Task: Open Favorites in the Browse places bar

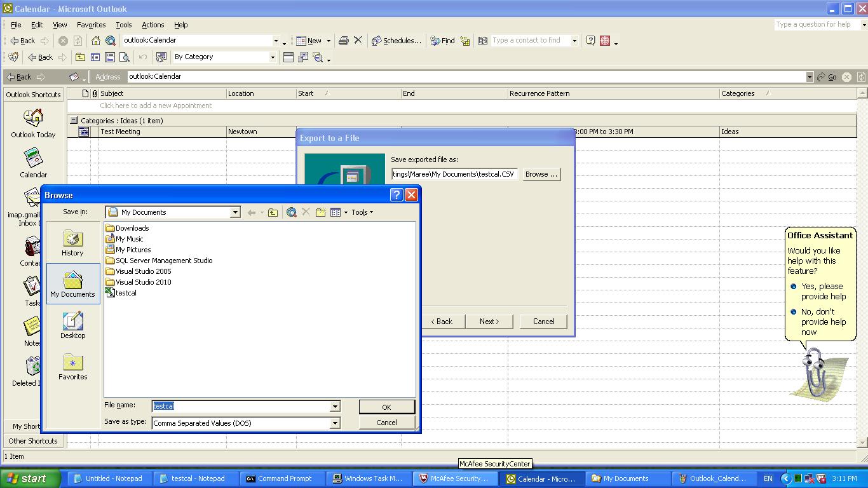Action: click(72, 367)
